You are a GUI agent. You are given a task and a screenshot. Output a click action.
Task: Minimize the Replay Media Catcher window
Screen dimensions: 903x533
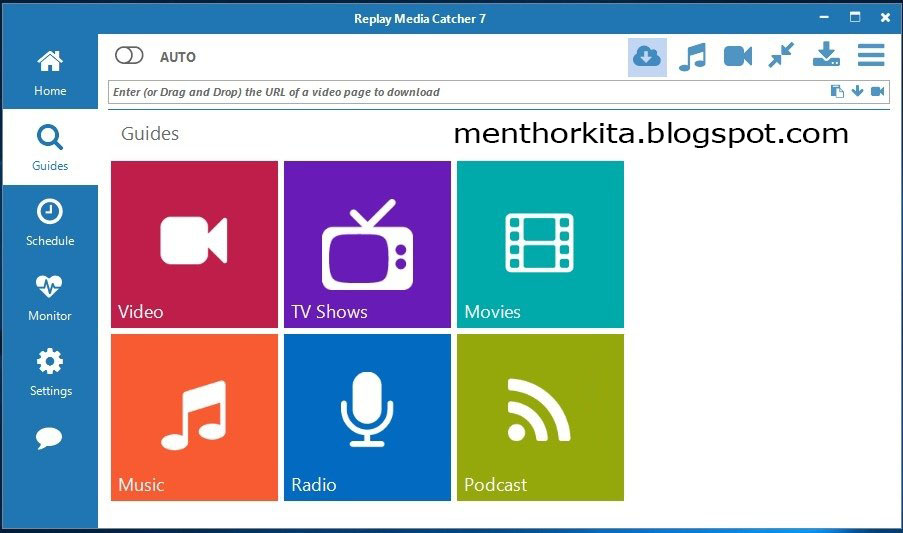[824, 17]
